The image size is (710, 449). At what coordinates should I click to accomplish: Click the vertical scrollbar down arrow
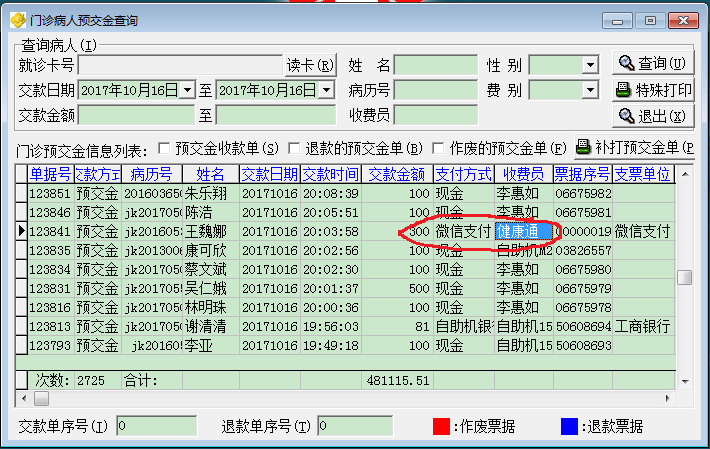tap(685, 382)
